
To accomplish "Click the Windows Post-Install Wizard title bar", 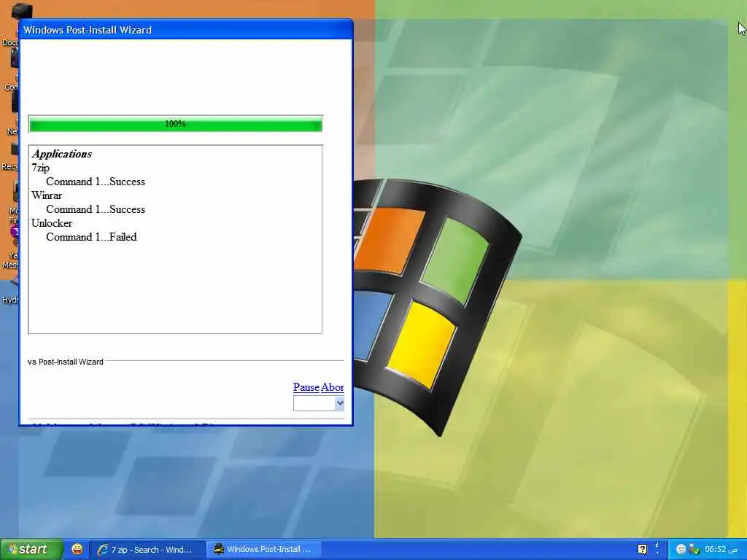I will click(x=186, y=29).
